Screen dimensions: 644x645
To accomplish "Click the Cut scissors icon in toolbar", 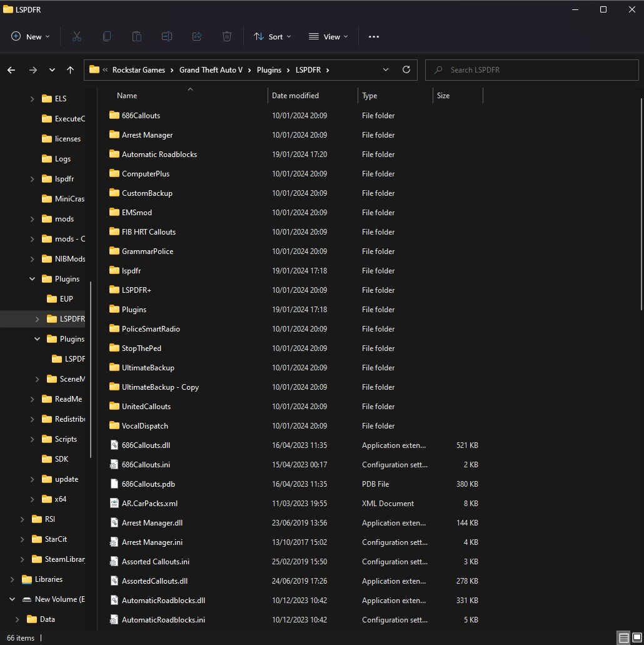I will [77, 37].
